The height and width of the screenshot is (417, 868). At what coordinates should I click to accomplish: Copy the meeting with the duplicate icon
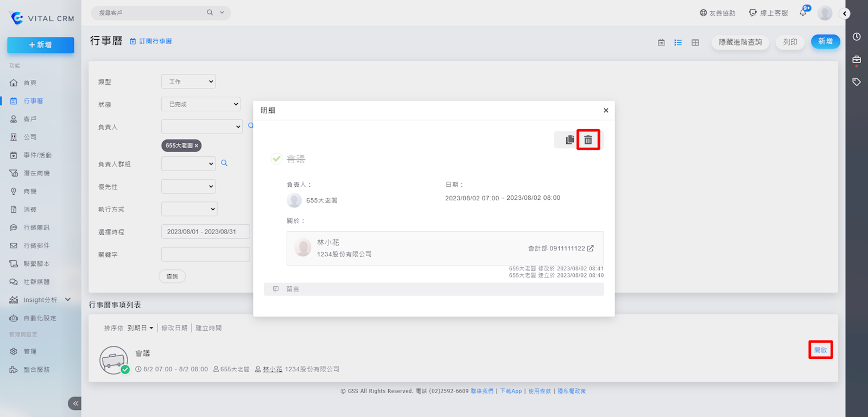[569, 140]
